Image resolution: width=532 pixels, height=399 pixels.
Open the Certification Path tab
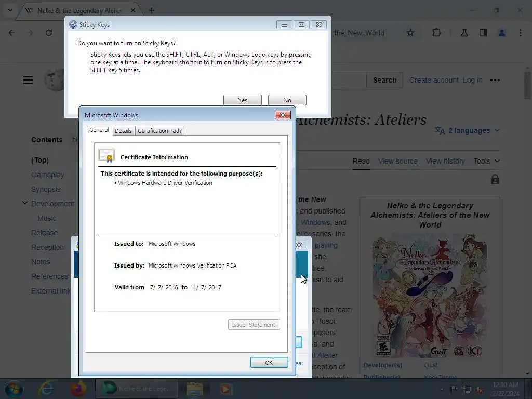(159, 130)
